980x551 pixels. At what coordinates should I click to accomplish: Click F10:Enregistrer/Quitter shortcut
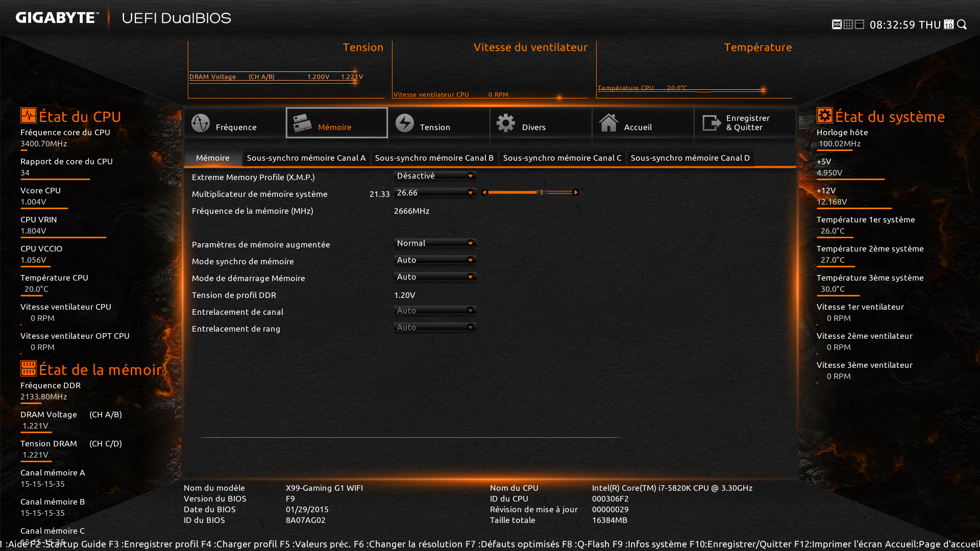(x=741, y=544)
